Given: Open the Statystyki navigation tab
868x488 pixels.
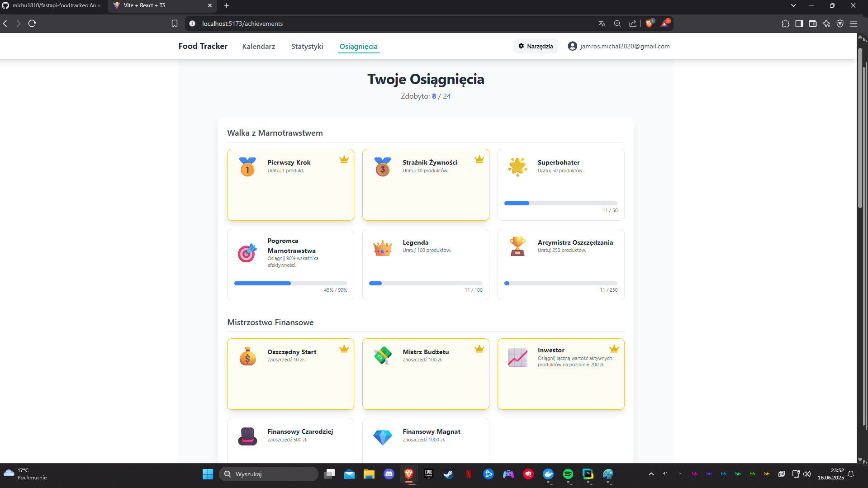Looking at the screenshot, I should point(307,46).
